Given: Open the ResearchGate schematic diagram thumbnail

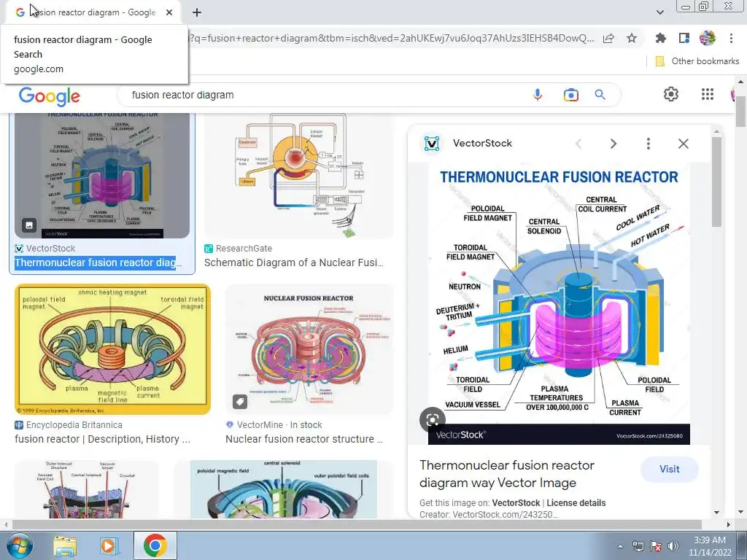Looking at the screenshot, I should pyautogui.click(x=298, y=175).
